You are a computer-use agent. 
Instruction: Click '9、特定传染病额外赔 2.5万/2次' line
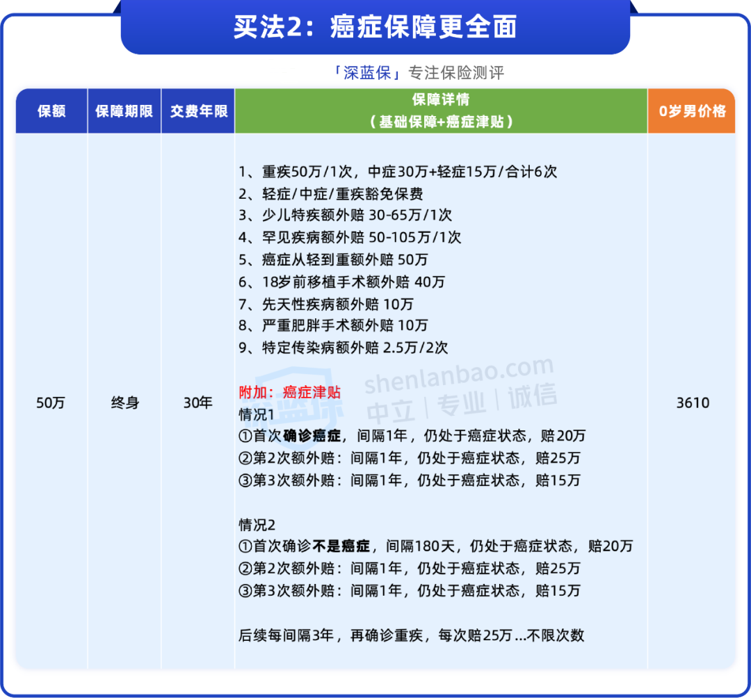pyautogui.click(x=343, y=348)
